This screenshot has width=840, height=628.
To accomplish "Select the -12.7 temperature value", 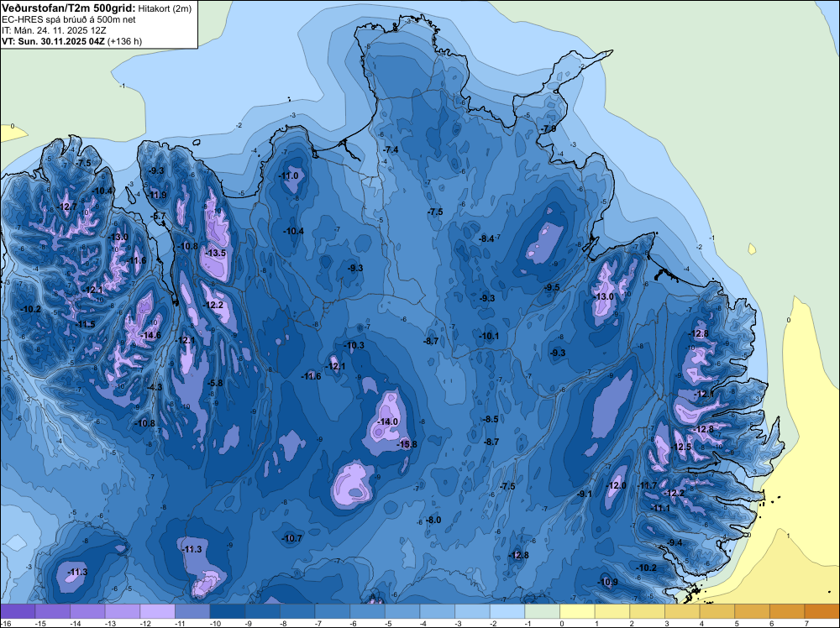I will pyautogui.click(x=67, y=207).
